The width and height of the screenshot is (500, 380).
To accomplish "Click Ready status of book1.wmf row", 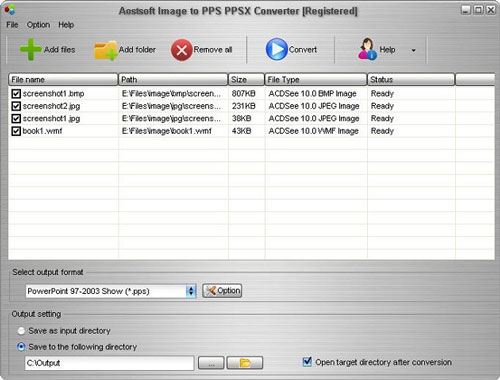I will pyautogui.click(x=382, y=131).
